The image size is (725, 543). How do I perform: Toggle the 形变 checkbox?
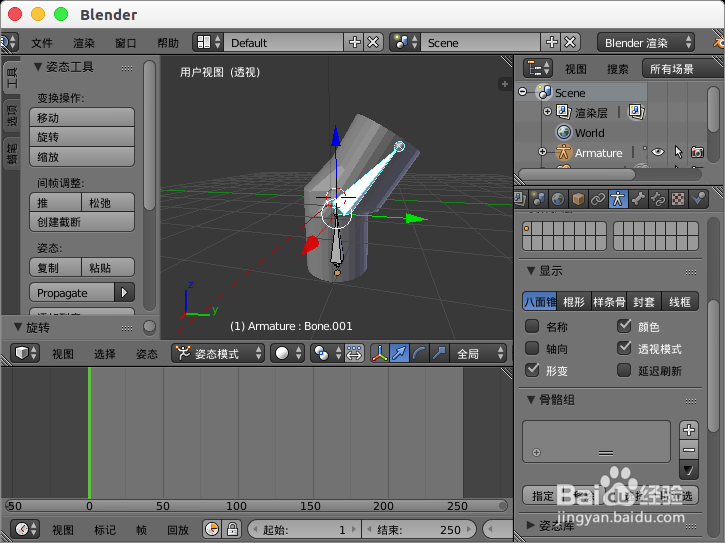(x=532, y=370)
